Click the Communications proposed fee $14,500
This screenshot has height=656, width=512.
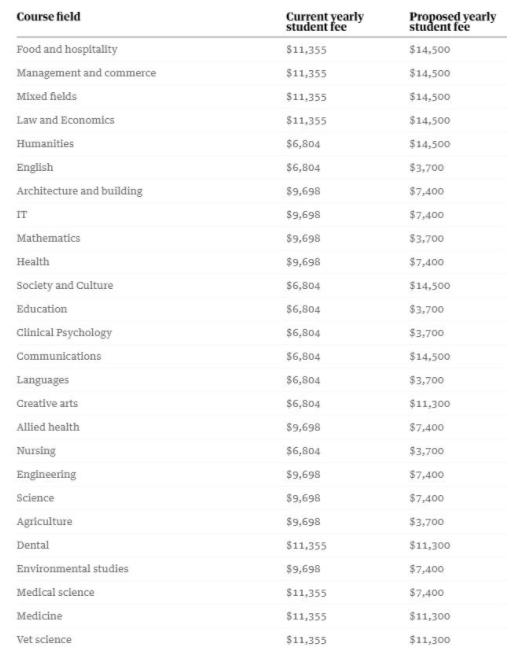(430, 356)
